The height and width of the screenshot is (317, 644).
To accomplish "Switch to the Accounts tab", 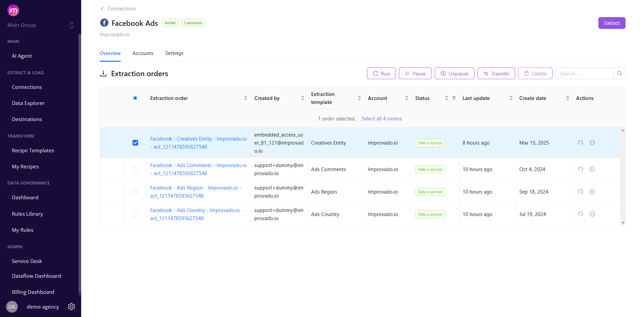I will [143, 53].
